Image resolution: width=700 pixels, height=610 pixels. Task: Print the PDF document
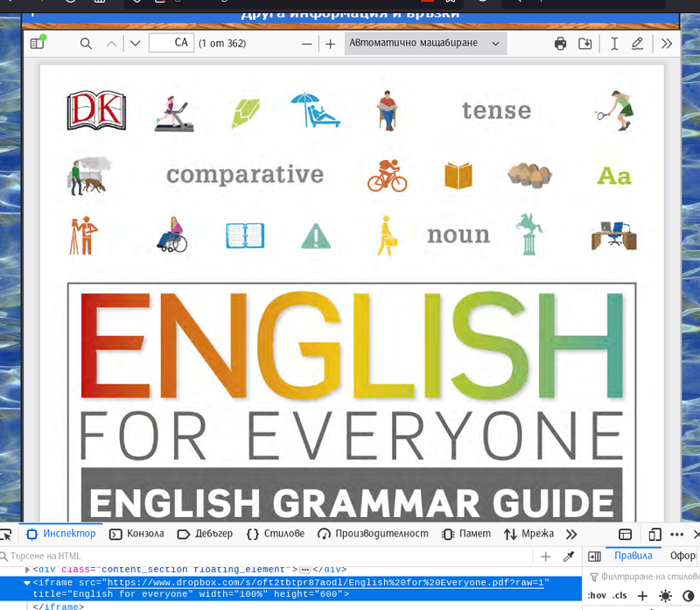pos(560,43)
